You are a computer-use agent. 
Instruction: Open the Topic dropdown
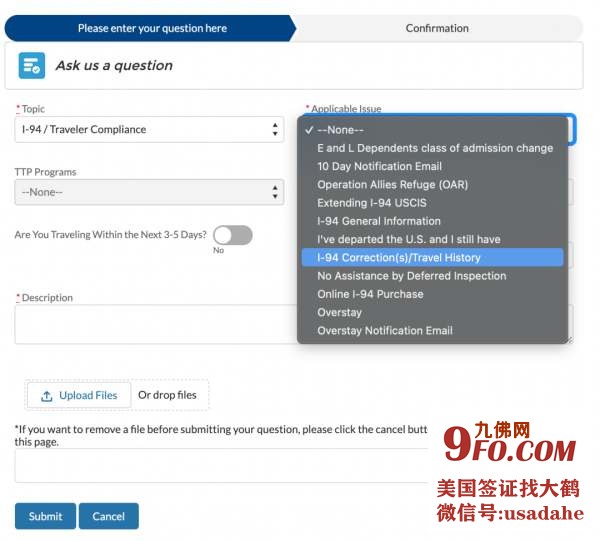point(149,130)
